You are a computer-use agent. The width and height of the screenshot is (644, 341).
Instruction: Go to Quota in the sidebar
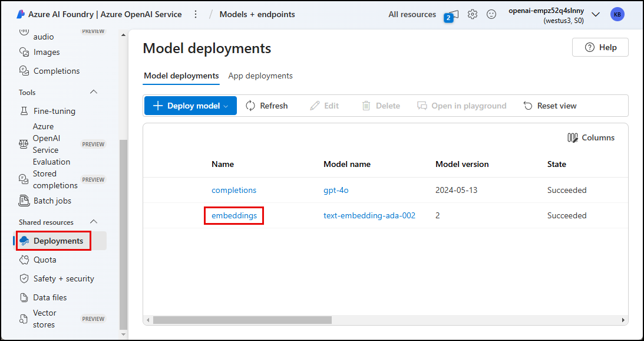point(45,260)
